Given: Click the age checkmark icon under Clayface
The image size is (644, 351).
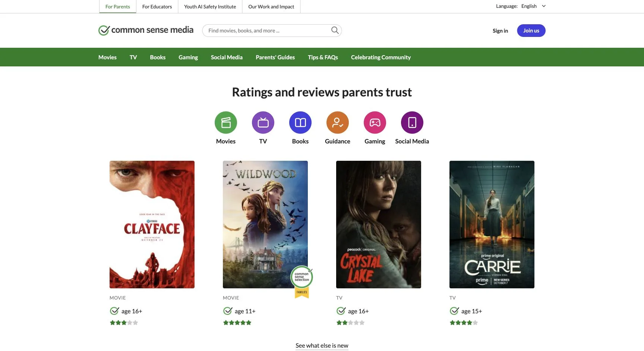Looking at the screenshot, I should pos(114,311).
